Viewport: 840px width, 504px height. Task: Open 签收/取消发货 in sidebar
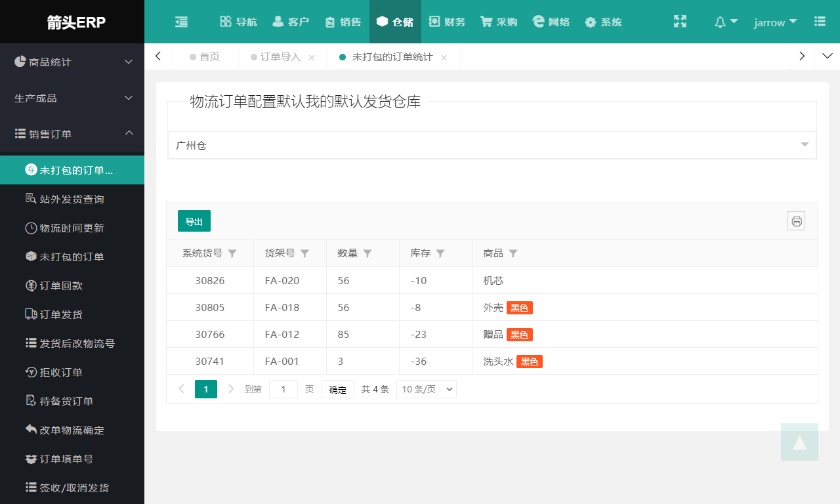coord(72,488)
